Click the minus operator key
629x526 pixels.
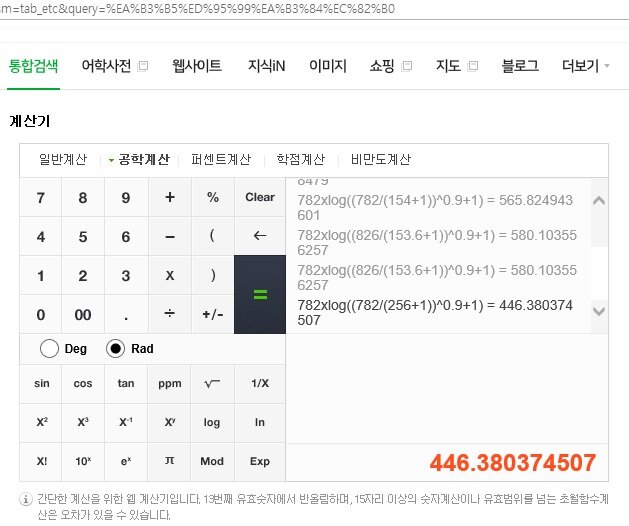(170, 236)
